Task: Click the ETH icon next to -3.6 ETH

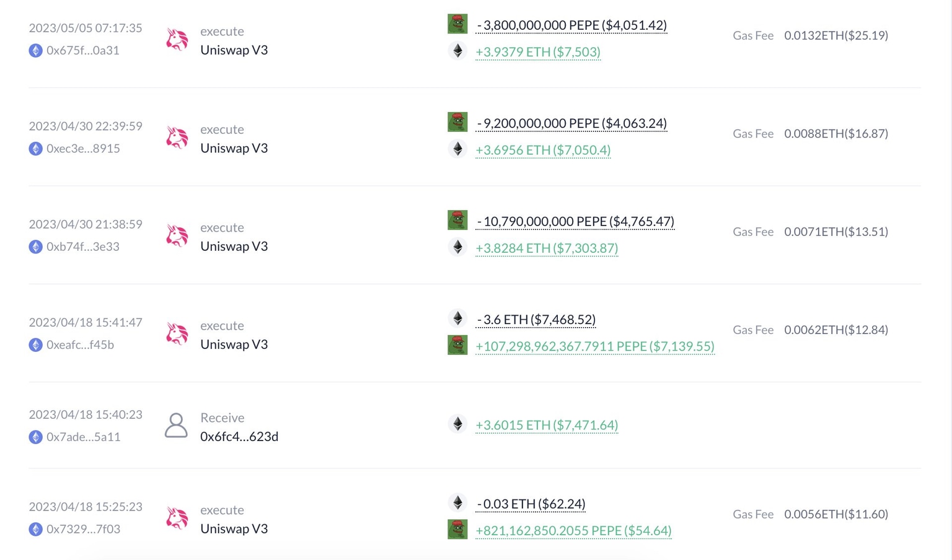Action: tap(457, 318)
